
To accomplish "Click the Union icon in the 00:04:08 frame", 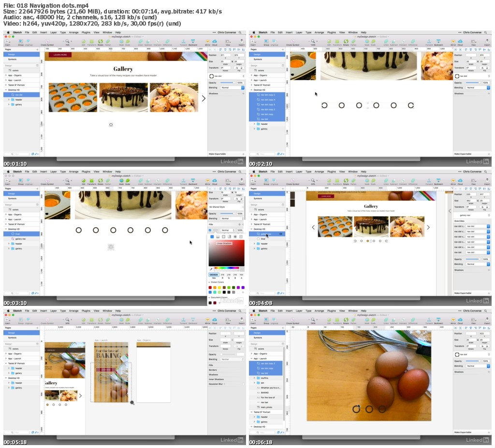I will [x=386, y=181].
